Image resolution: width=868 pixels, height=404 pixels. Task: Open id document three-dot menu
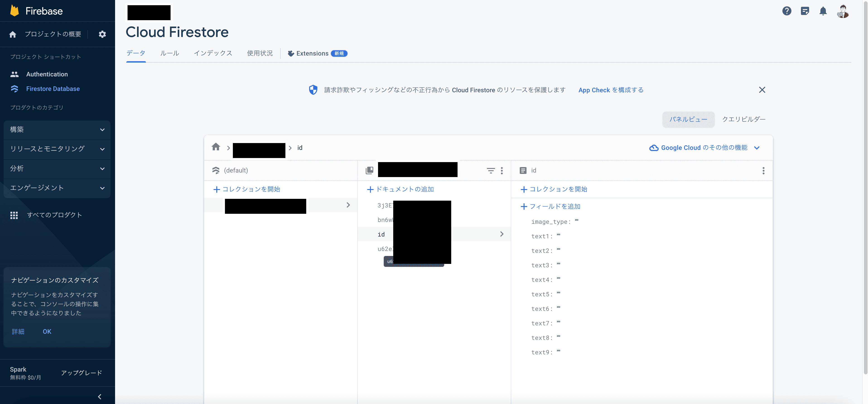click(763, 171)
